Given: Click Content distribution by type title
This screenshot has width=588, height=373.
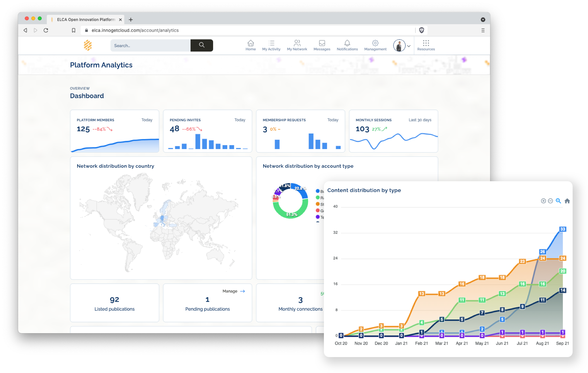Looking at the screenshot, I should [364, 190].
